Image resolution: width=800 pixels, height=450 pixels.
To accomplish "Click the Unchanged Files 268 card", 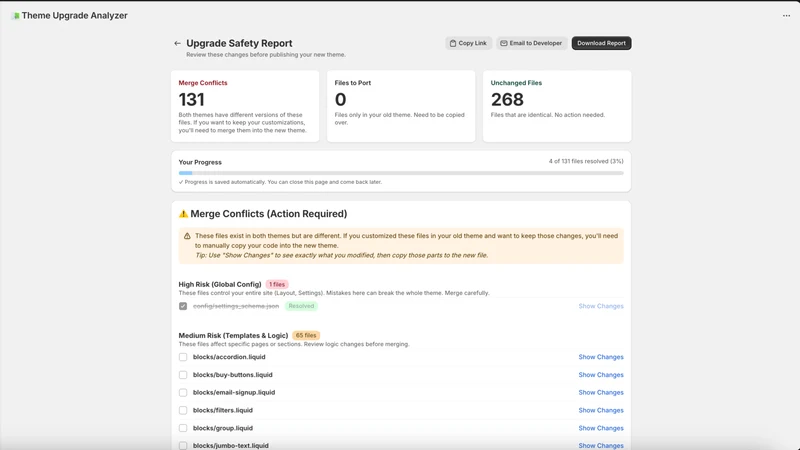I will pyautogui.click(x=557, y=106).
